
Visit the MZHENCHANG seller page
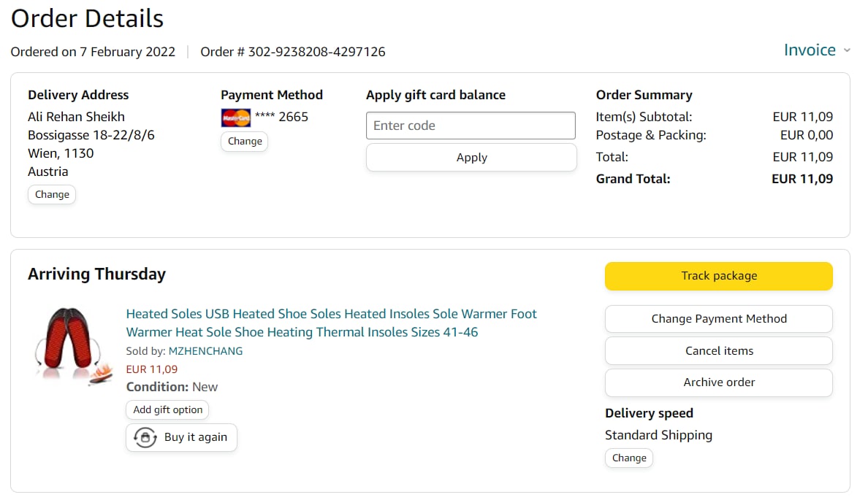point(205,351)
